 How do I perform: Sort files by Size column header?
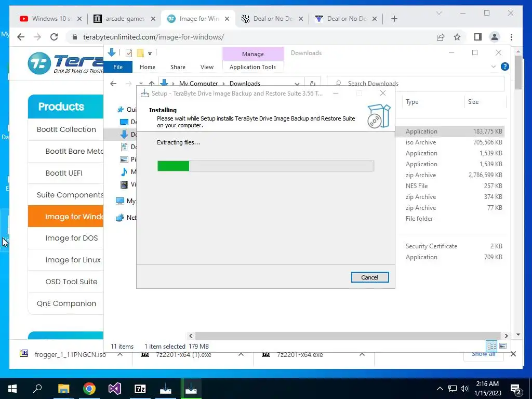pyautogui.click(x=473, y=102)
